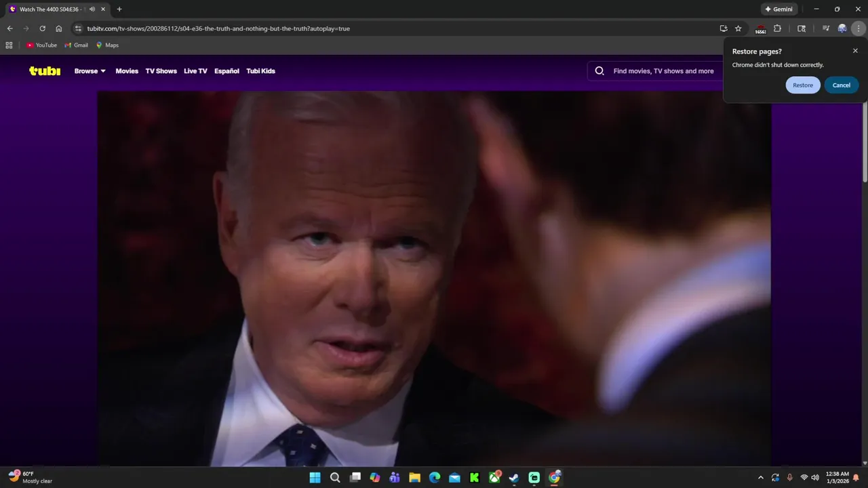Open Chrome profile avatar
Image resolution: width=868 pixels, height=488 pixels.
[x=842, y=28]
